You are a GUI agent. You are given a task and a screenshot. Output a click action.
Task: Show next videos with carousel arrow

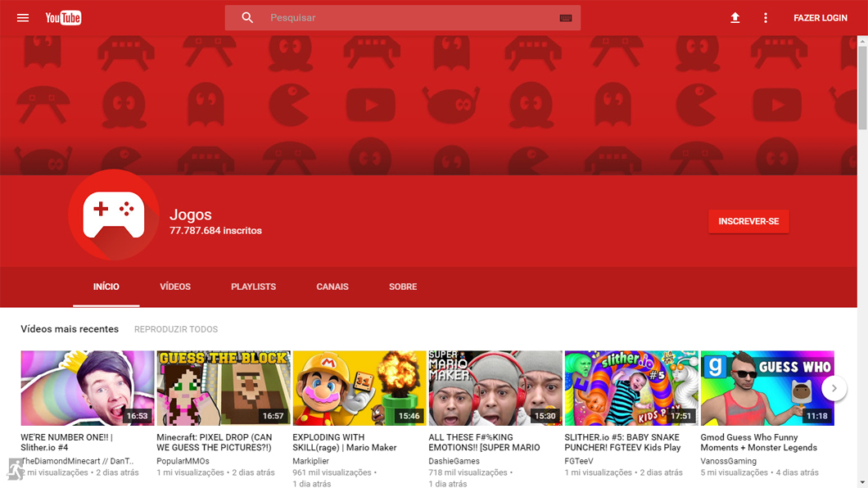pyautogui.click(x=834, y=388)
